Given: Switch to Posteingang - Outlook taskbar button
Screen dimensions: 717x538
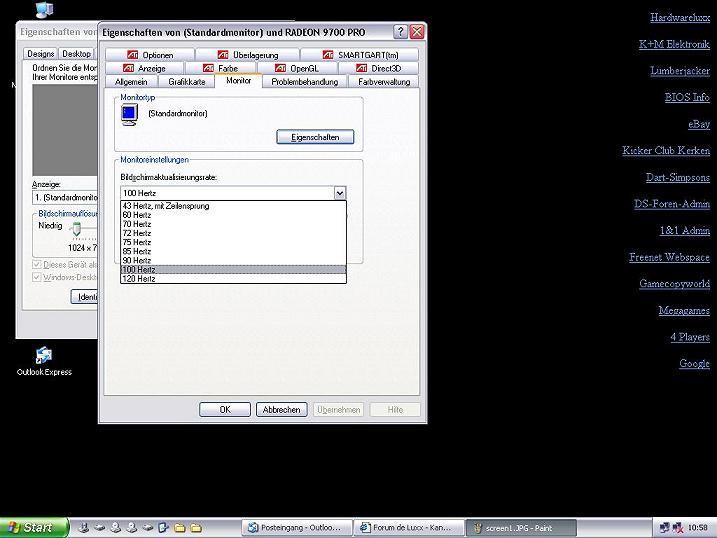Looking at the screenshot, I should pos(297,528).
